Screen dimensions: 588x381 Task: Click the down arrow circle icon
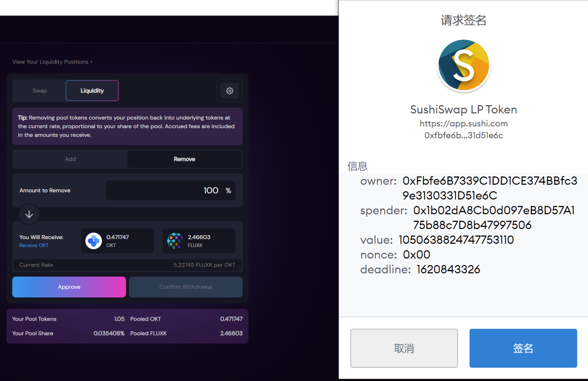(x=29, y=214)
